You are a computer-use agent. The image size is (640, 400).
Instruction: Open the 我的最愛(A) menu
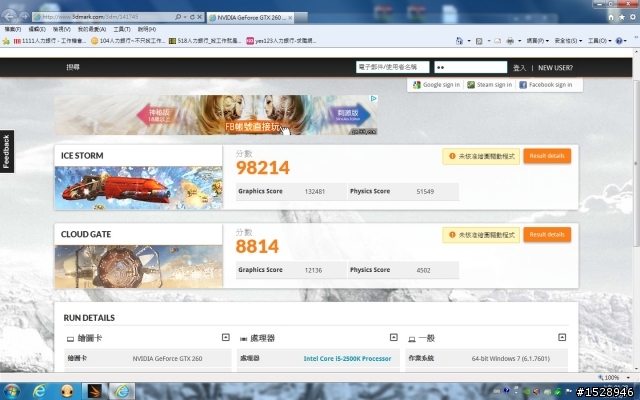coord(92,29)
